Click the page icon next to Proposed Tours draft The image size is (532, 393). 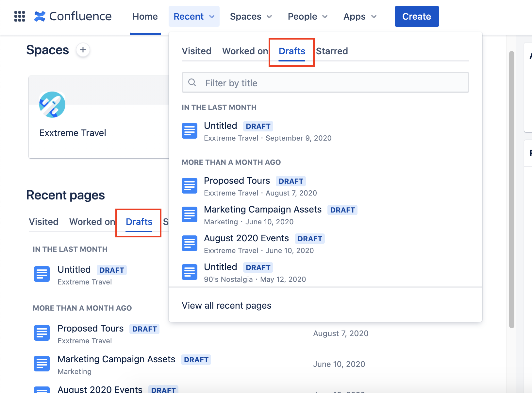tap(189, 185)
